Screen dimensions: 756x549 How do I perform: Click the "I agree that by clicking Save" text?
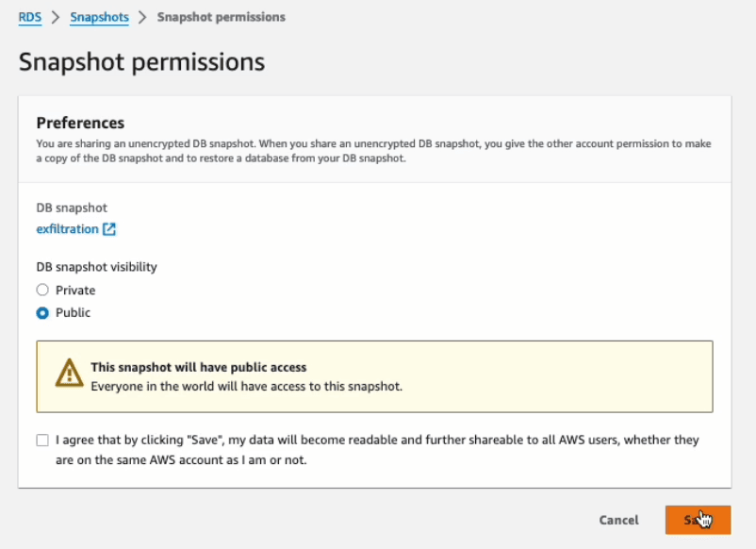pyautogui.click(x=377, y=441)
